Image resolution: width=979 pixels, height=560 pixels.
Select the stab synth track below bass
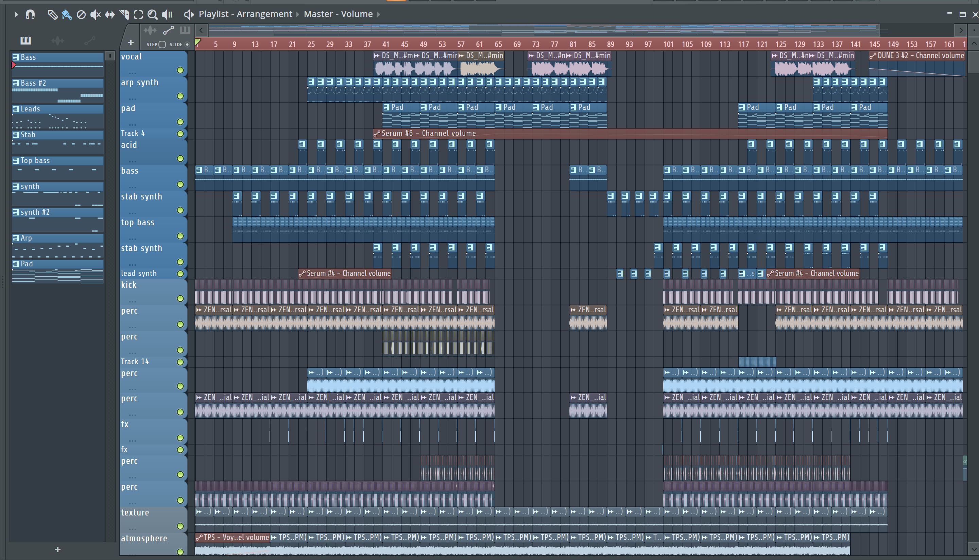153,204
